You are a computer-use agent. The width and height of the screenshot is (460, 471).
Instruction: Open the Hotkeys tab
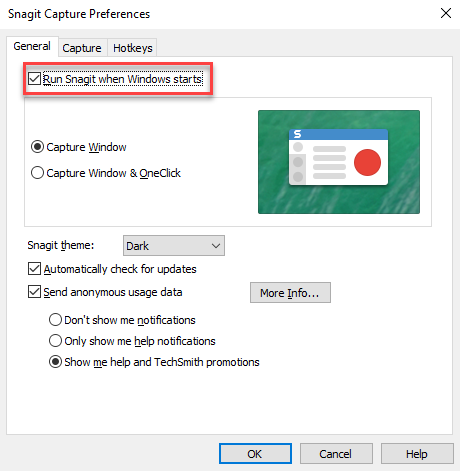pyautogui.click(x=133, y=48)
